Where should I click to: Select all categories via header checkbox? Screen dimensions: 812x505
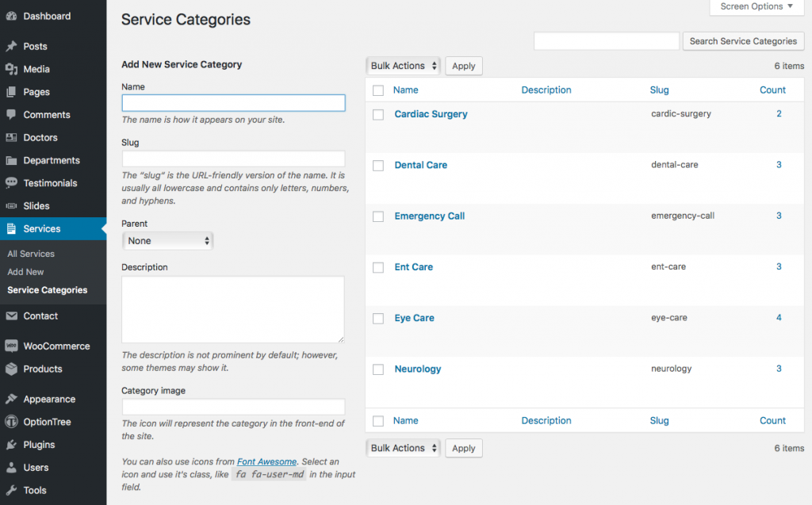coord(378,90)
